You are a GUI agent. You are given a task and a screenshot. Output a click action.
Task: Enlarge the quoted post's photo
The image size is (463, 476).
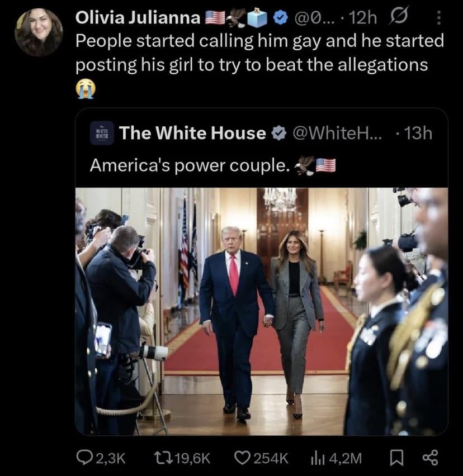tap(261, 311)
